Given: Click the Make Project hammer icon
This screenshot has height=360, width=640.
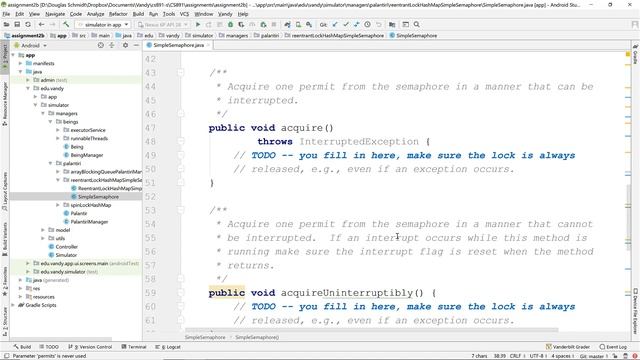Looking at the screenshot, I should [x=66, y=24].
